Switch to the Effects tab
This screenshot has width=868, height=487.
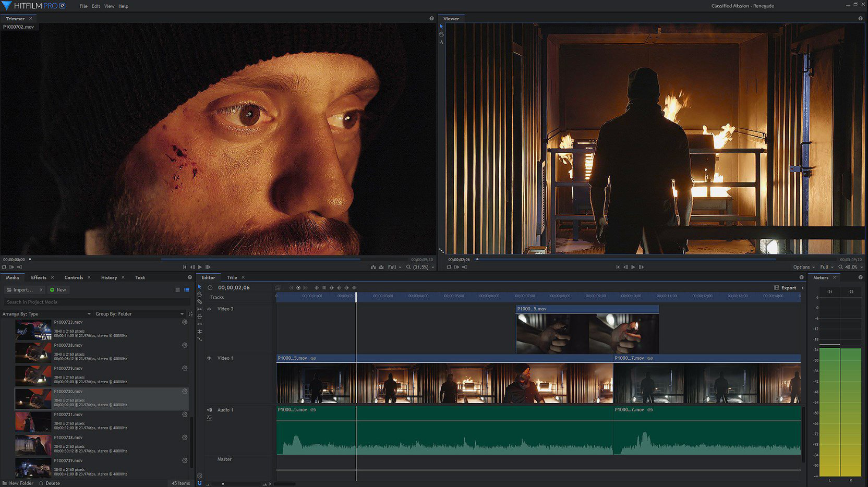(x=38, y=277)
